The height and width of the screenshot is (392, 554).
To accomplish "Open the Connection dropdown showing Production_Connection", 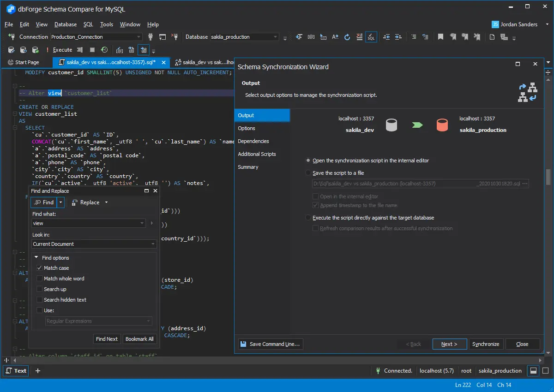I will [138, 37].
